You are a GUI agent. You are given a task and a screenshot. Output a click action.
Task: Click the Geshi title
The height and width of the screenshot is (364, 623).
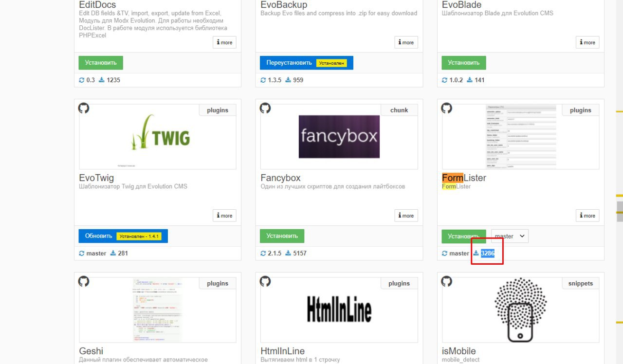(91, 351)
